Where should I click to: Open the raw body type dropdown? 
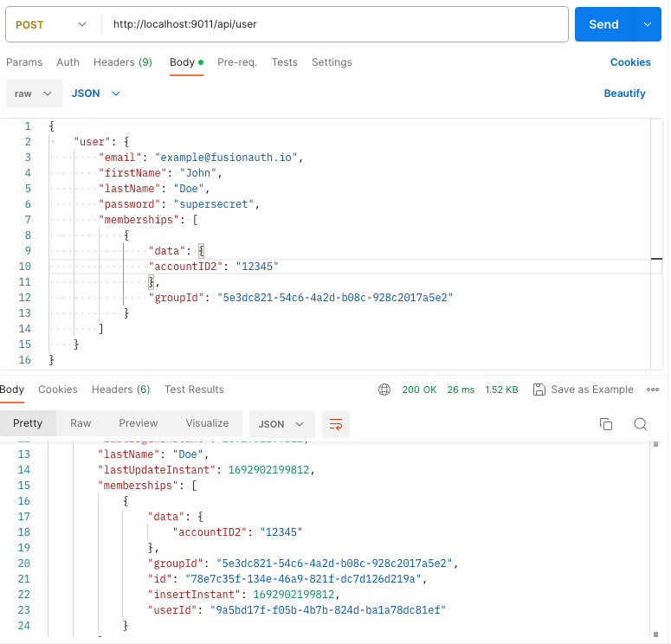point(34,93)
